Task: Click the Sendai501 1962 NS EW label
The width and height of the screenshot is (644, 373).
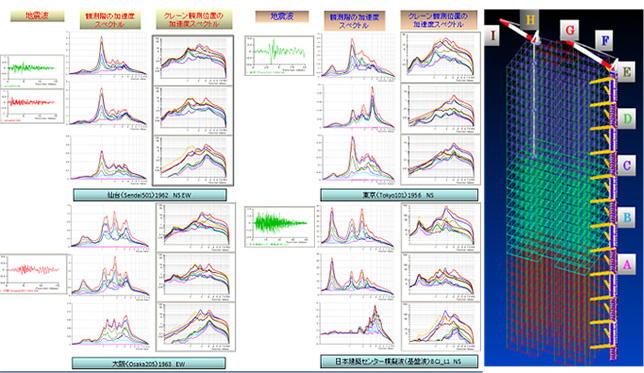Action: (150, 195)
